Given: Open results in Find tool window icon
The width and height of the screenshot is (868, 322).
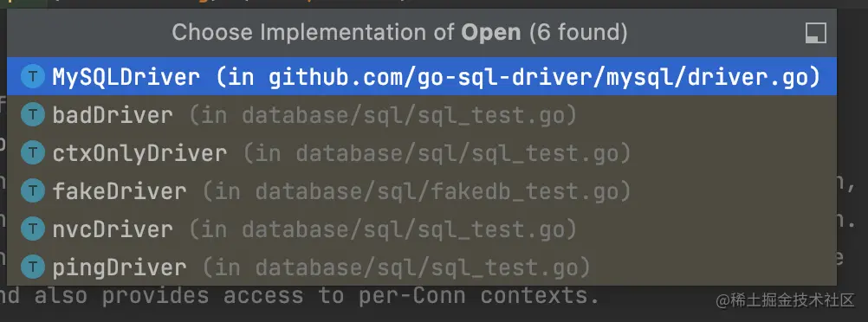Looking at the screenshot, I should pyautogui.click(x=815, y=33).
